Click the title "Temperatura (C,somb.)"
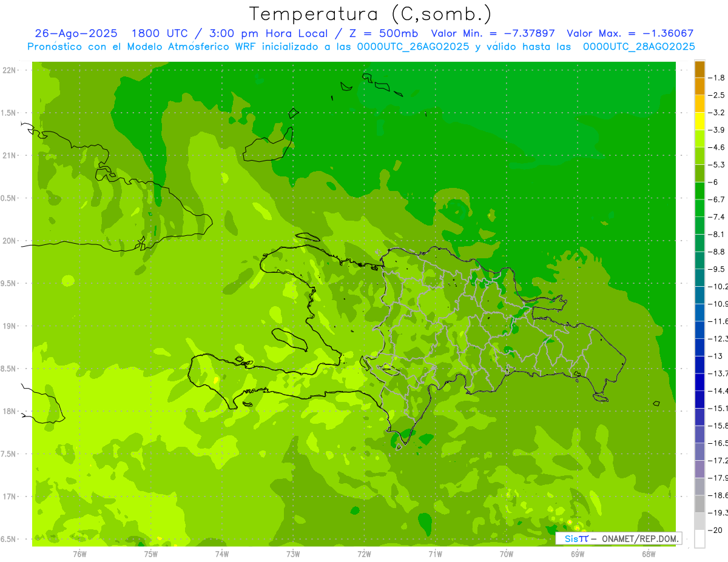 371,13
